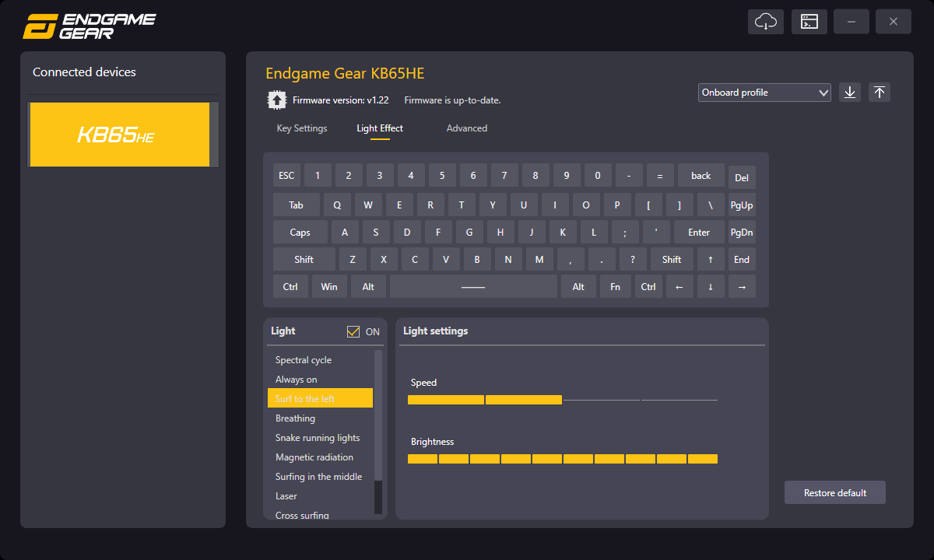Minimize the Endgame Gear window
The image size is (934, 560).
click(851, 22)
